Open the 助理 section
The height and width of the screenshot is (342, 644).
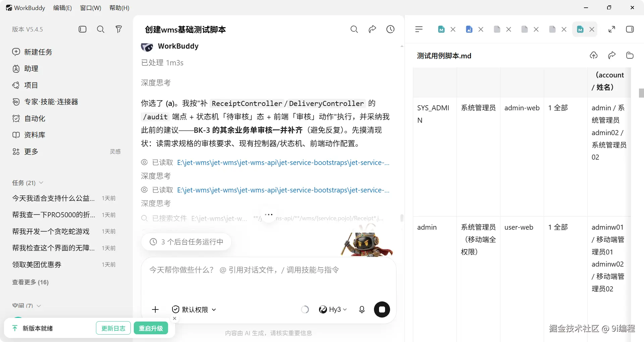tap(25, 68)
